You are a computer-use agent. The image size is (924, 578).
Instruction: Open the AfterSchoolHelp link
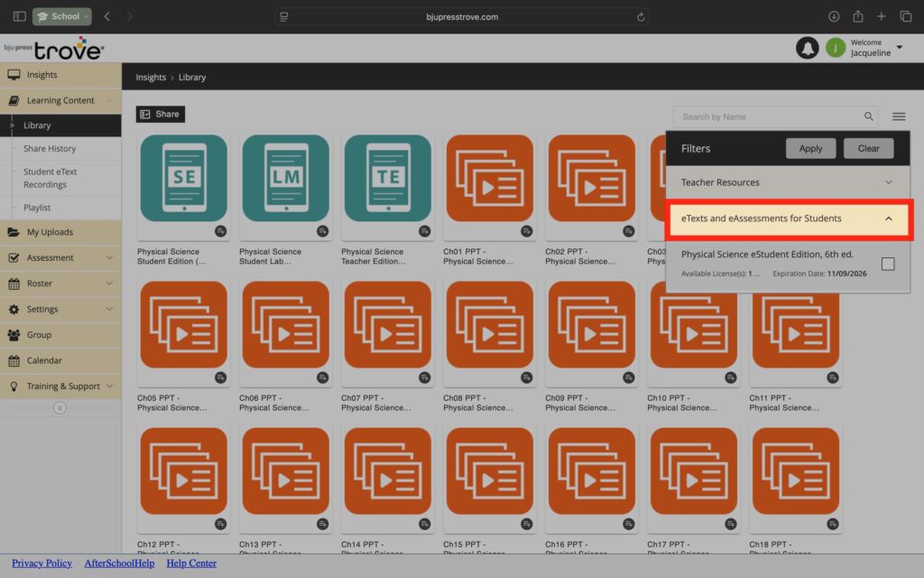click(x=119, y=564)
